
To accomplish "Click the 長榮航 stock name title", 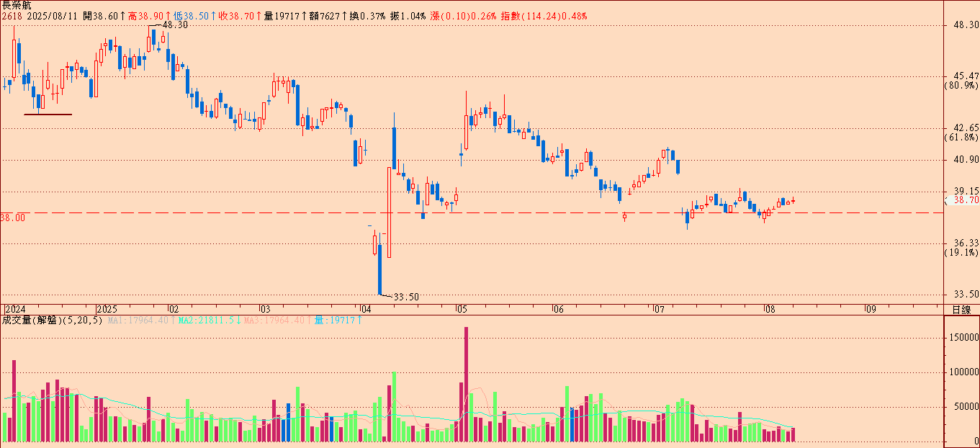I will (17, 5).
